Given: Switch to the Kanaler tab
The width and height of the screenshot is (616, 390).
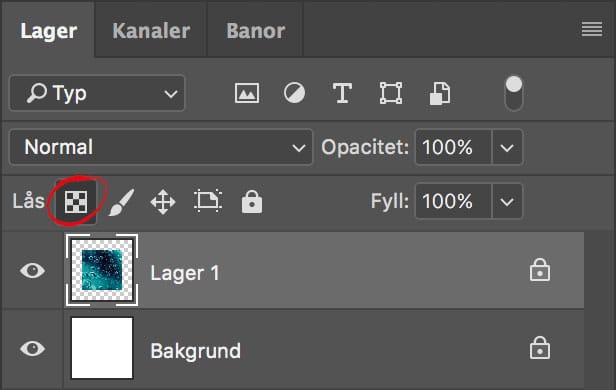Looking at the screenshot, I should click(x=151, y=31).
